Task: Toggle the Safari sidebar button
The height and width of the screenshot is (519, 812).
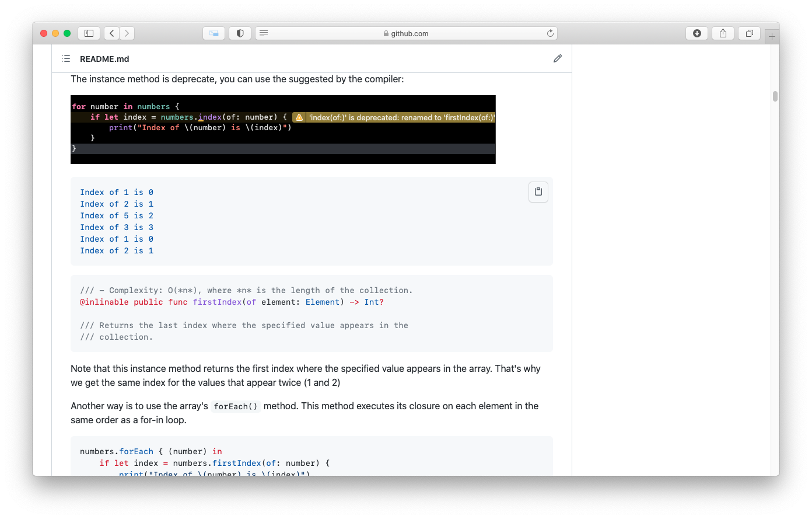Action: point(89,33)
